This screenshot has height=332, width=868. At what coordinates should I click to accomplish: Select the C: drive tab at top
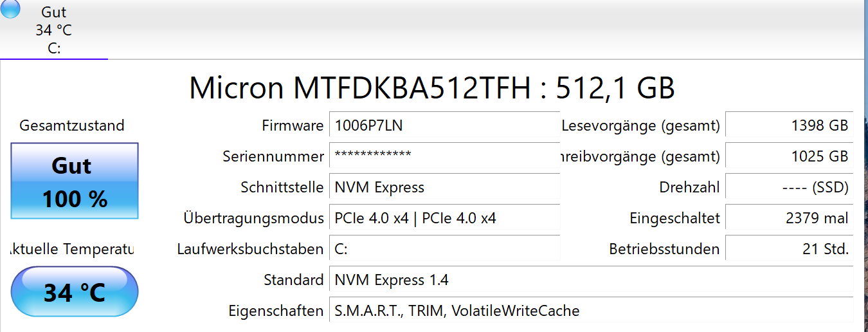(x=54, y=30)
